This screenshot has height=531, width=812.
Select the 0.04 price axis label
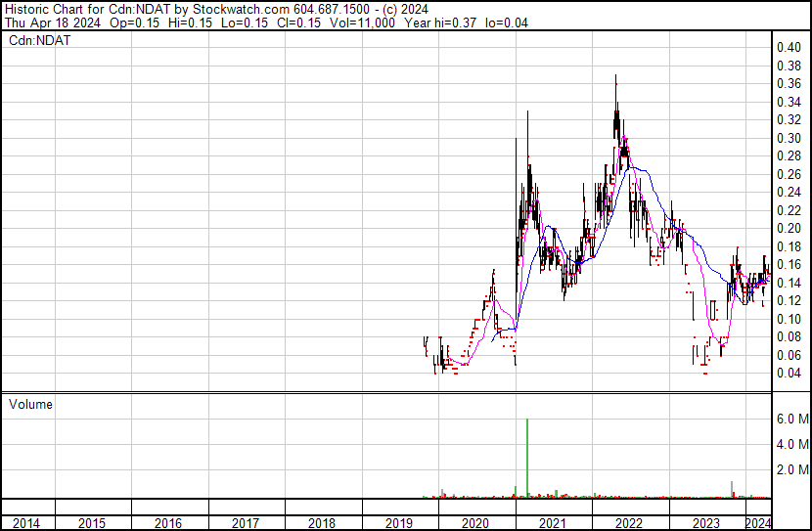tap(789, 373)
